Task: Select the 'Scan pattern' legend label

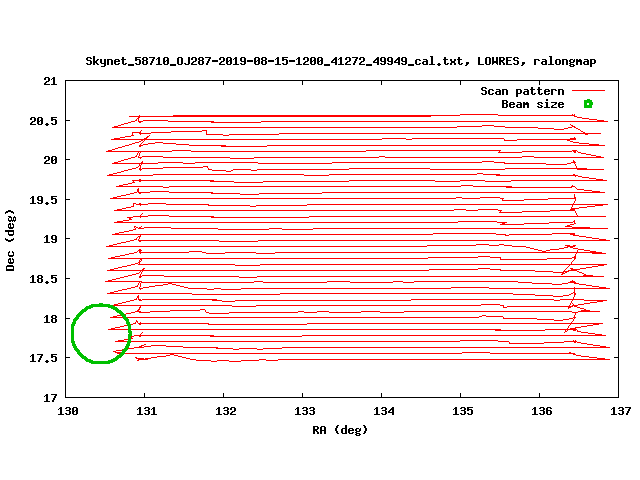Action: pyautogui.click(x=522, y=91)
